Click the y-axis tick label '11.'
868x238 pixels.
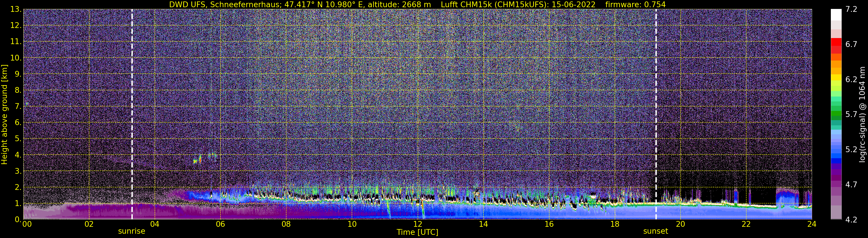16,42
